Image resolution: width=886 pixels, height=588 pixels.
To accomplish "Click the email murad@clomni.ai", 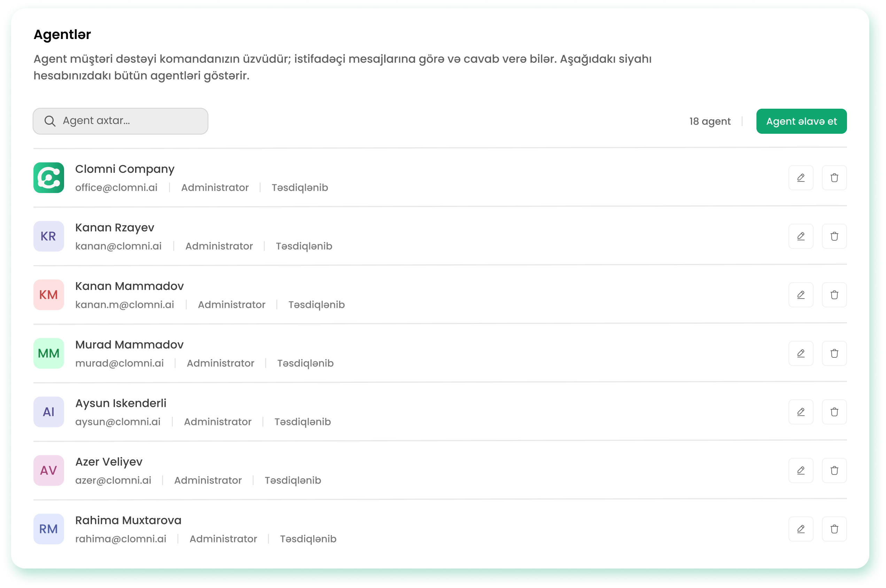I will pos(119,363).
